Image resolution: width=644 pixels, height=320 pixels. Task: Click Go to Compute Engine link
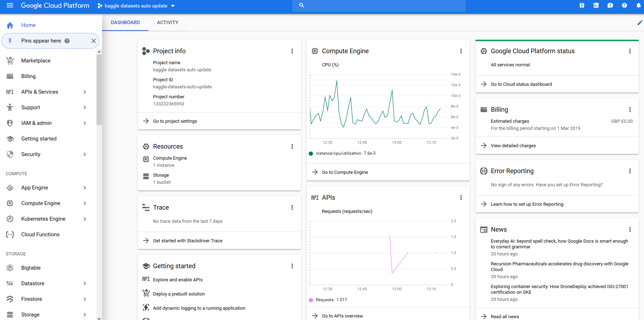pyautogui.click(x=345, y=172)
